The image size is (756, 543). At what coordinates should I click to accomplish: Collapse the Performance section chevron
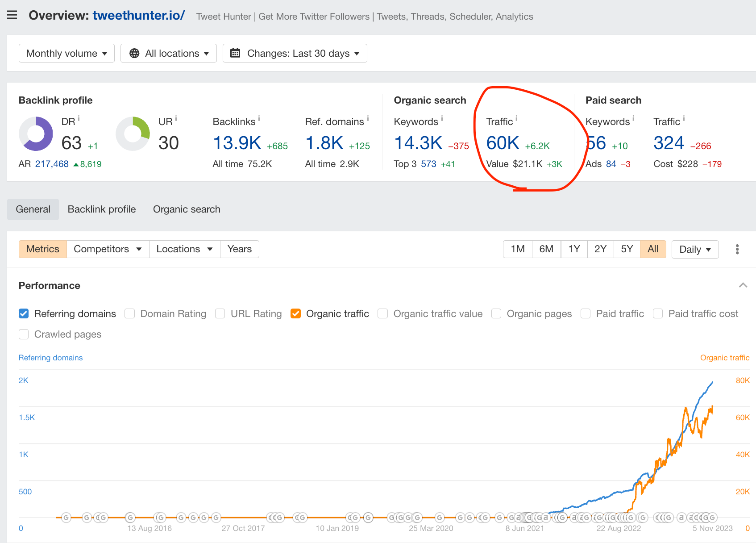point(743,285)
